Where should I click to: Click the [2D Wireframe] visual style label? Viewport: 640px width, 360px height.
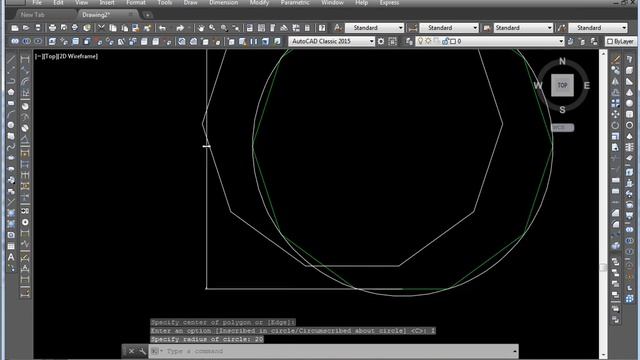click(x=78, y=56)
